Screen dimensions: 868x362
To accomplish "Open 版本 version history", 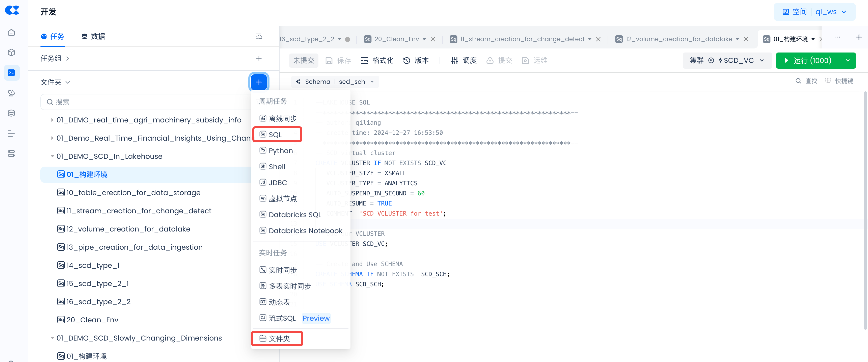I will point(416,60).
